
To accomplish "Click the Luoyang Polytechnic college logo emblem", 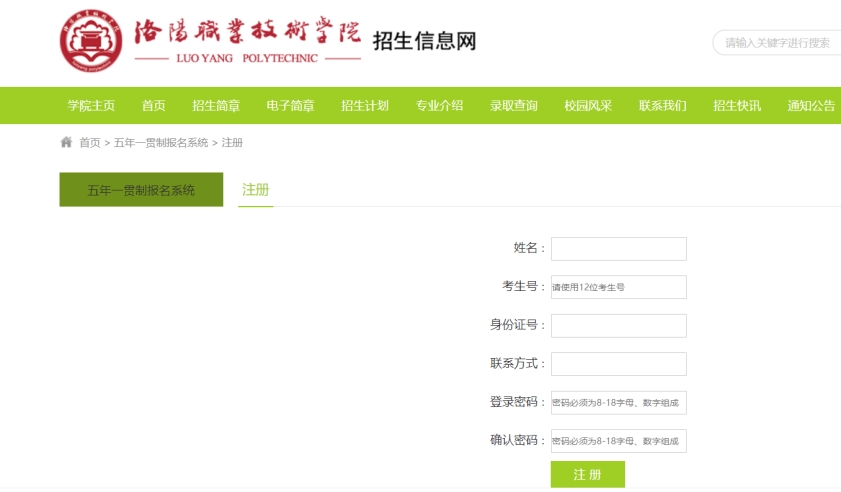I will pyautogui.click(x=91, y=42).
